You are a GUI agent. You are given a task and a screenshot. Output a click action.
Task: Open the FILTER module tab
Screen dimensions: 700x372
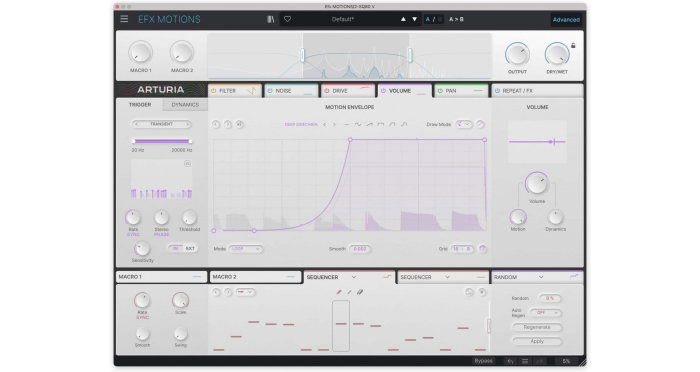[234, 91]
